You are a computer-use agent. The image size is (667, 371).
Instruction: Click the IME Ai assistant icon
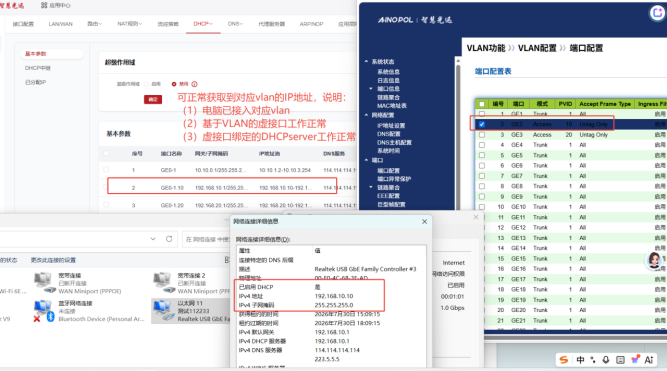pyautogui.click(x=649, y=360)
